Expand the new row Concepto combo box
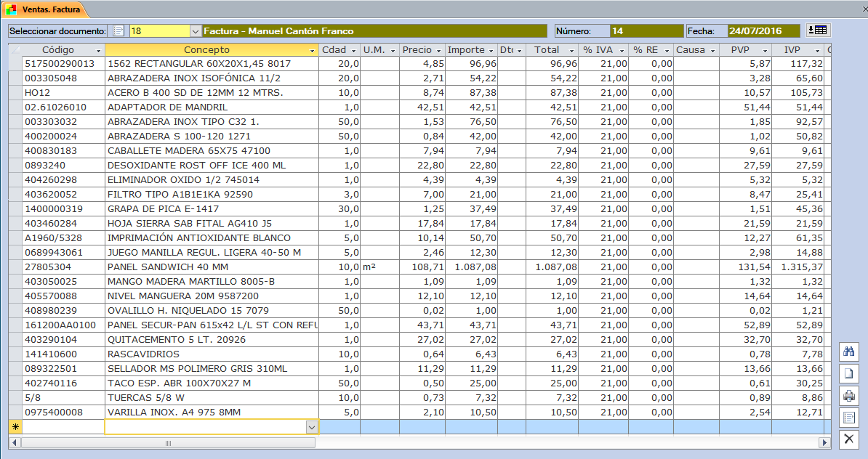Image resolution: width=868 pixels, height=459 pixels. pos(312,428)
